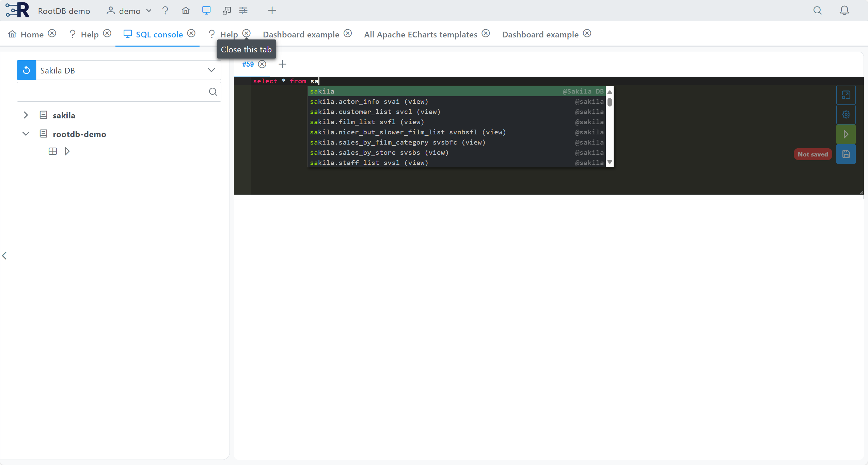Choose sakila.nicer_but_slower_film_list suggestion
Viewport: 868px width, 465px height.
[457, 132]
